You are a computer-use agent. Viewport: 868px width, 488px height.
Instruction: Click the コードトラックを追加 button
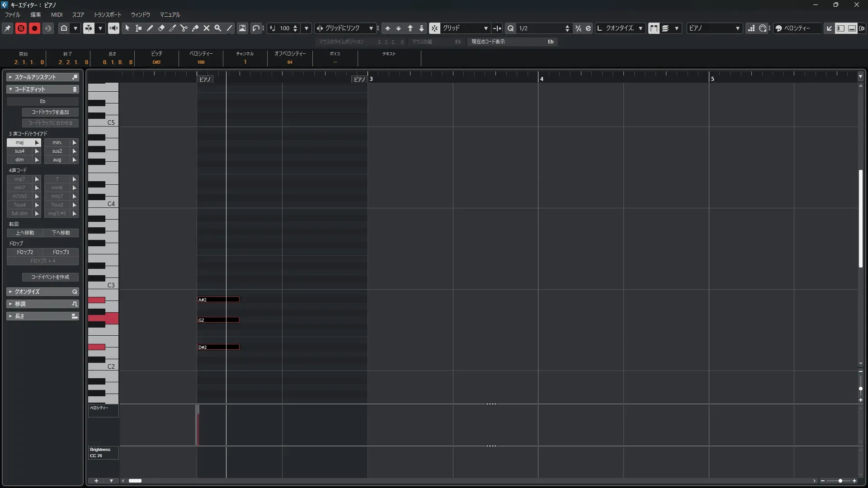(x=50, y=112)
